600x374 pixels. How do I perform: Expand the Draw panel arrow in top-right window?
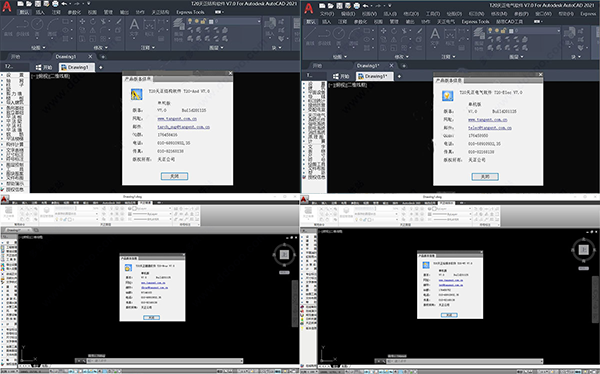pos(346,57)
